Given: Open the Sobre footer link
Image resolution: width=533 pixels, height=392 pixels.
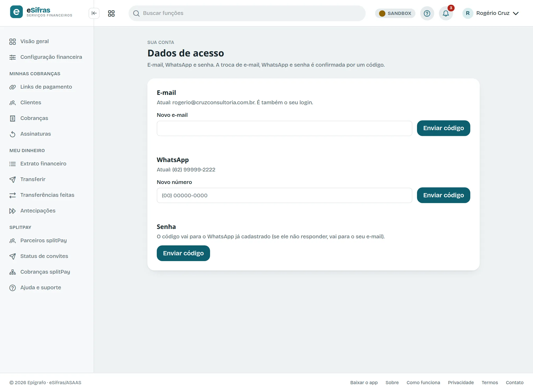Looking at the screenshot, I should point(392,383).
